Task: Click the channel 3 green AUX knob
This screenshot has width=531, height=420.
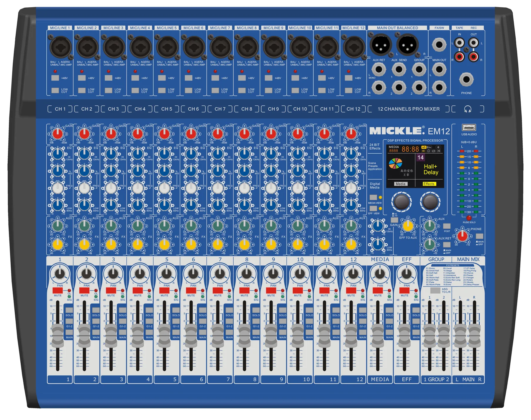Action: point(111,226)
